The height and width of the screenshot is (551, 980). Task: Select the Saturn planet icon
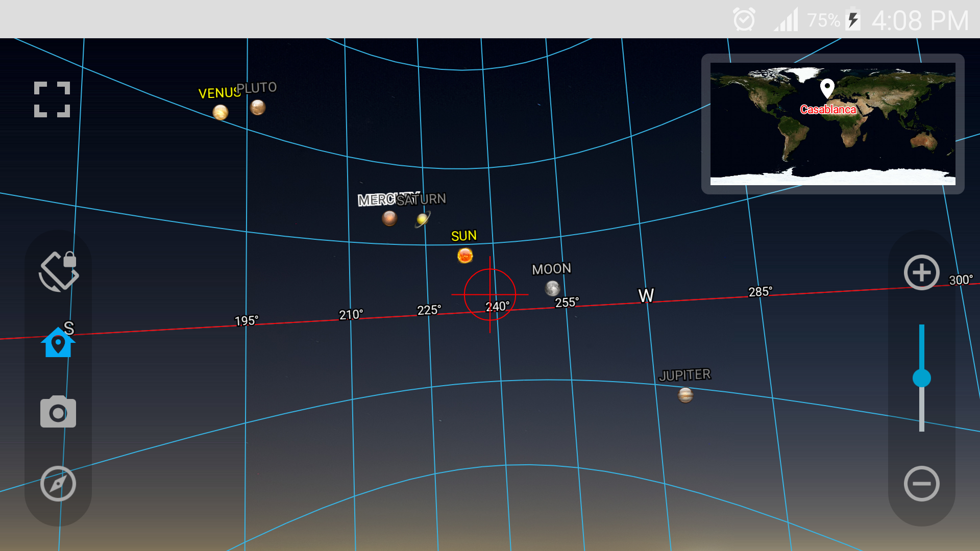[423, 219]
